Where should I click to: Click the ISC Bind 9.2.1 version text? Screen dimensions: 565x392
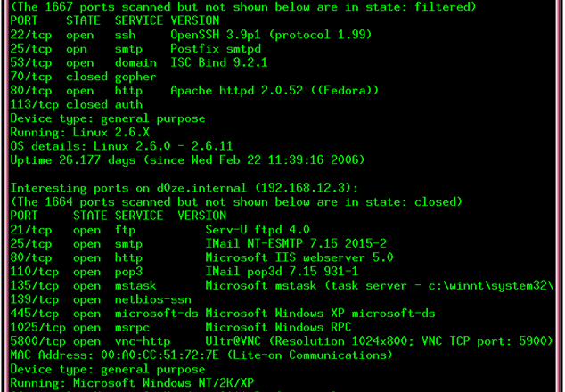tap(219, 62)
